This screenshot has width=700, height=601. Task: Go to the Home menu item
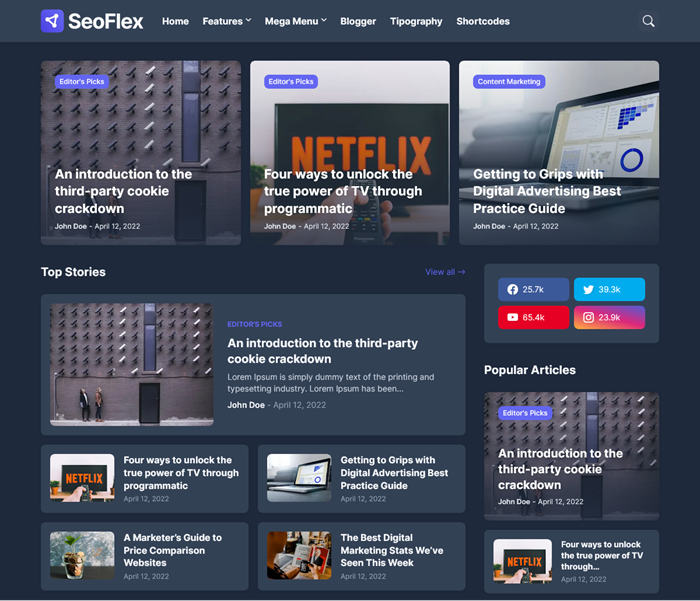tap(175, 21)
